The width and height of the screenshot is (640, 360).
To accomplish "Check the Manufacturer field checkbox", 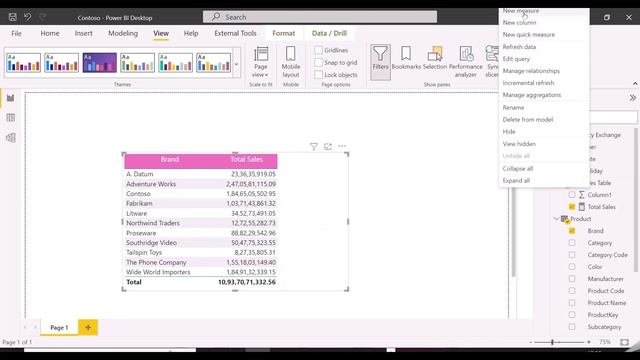I will pyautogui.click(x=572, y=278).
